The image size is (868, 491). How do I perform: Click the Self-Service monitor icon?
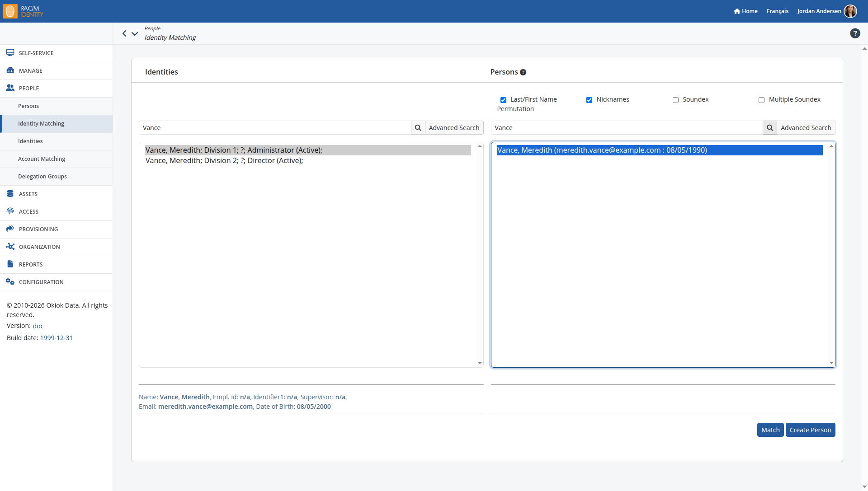click(10, 53)
